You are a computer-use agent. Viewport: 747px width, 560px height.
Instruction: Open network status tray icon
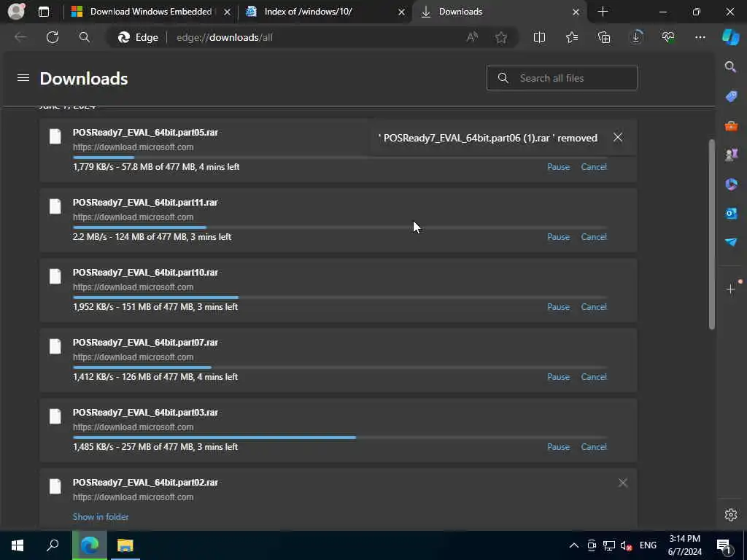[x=609, y=545]
